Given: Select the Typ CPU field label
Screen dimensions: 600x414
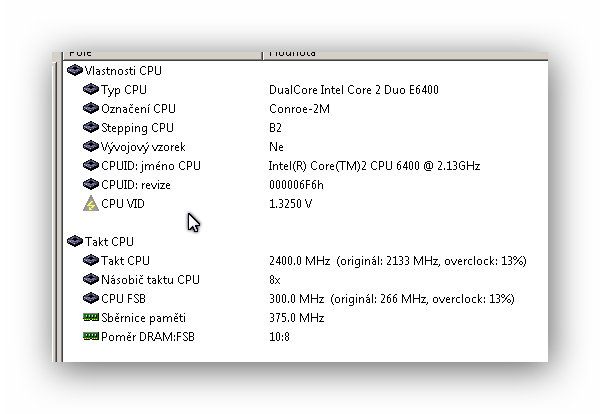Looking at the screenshot, I should click(x=124, y=90).
